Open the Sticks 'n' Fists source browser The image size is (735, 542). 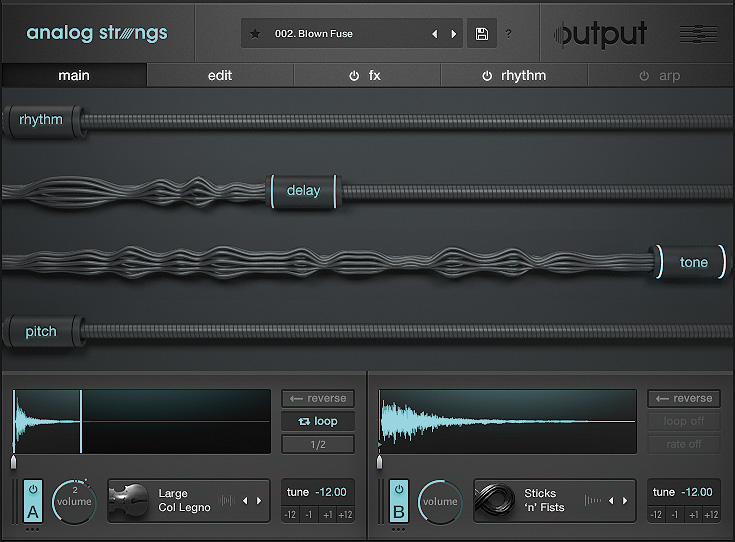click(555, 501)
